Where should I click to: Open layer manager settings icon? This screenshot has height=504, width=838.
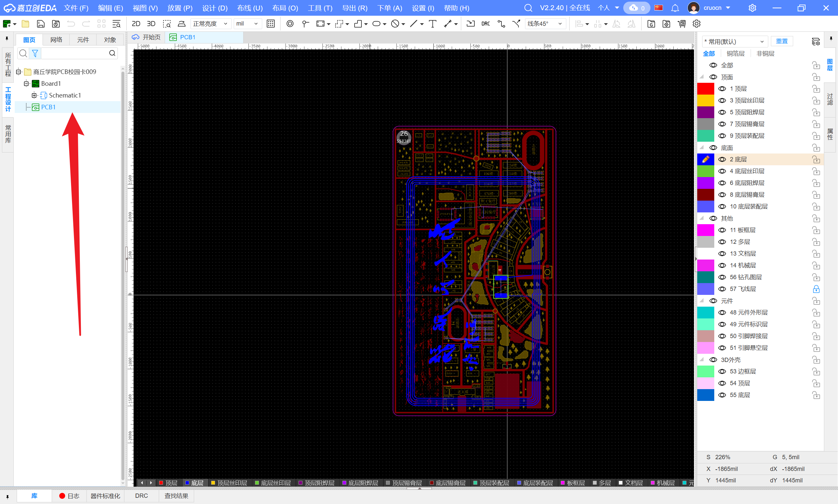point(815,42)
